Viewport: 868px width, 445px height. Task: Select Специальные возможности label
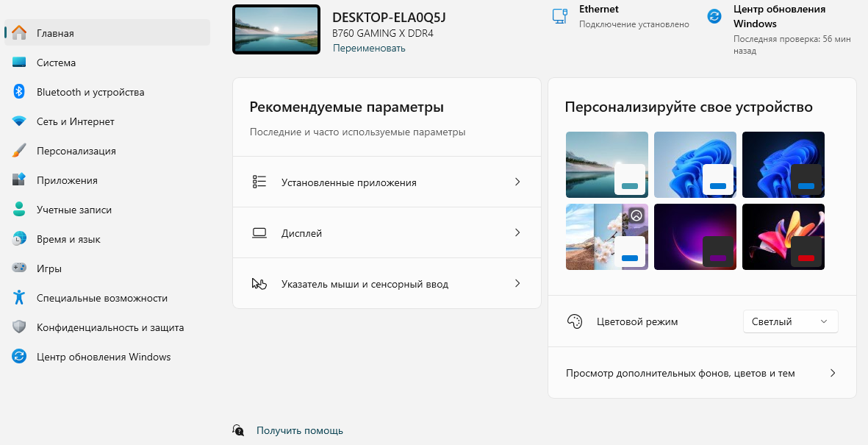102,298
